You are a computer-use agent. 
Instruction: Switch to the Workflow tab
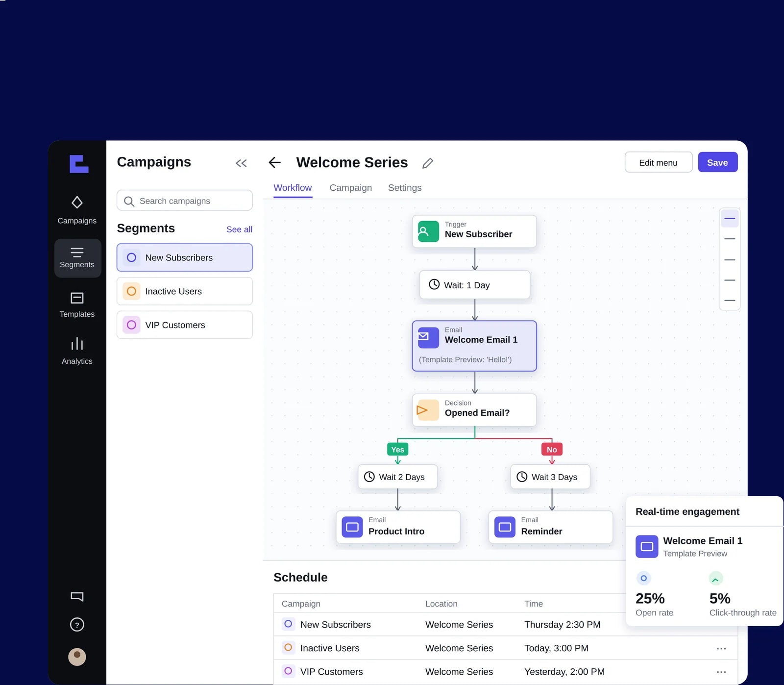click(293, 188)
